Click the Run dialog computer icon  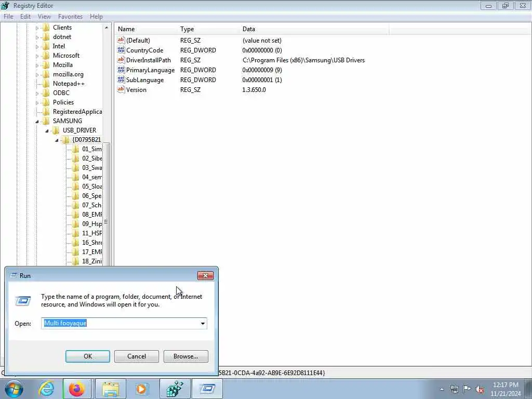[x=23, y=301]
